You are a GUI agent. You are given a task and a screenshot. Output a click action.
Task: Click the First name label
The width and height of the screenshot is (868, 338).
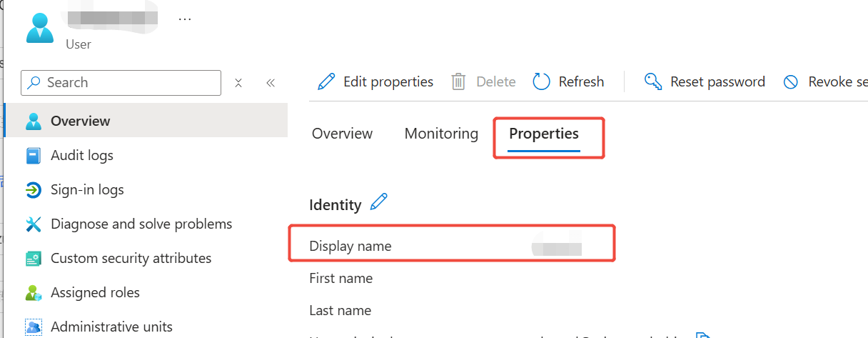(341, 278)
